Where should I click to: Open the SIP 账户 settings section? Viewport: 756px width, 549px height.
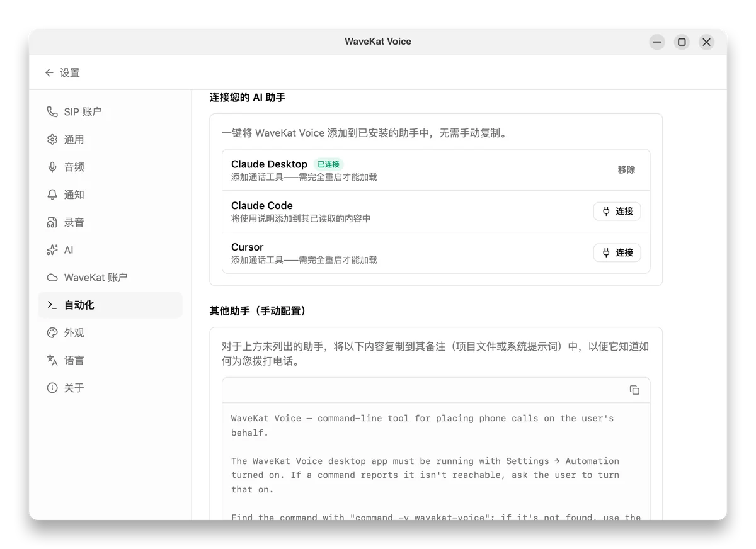(110, 112)
